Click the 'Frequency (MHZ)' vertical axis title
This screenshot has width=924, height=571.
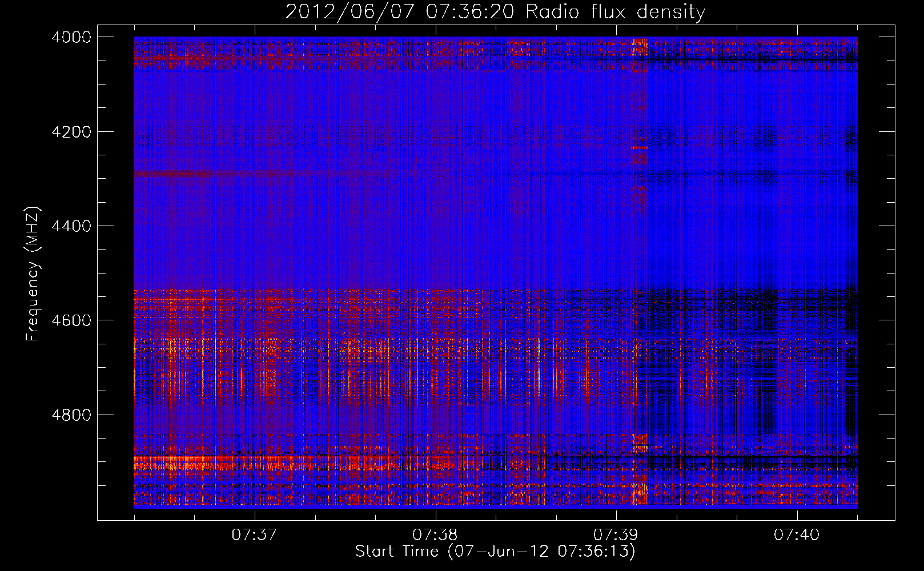[33, 274]
